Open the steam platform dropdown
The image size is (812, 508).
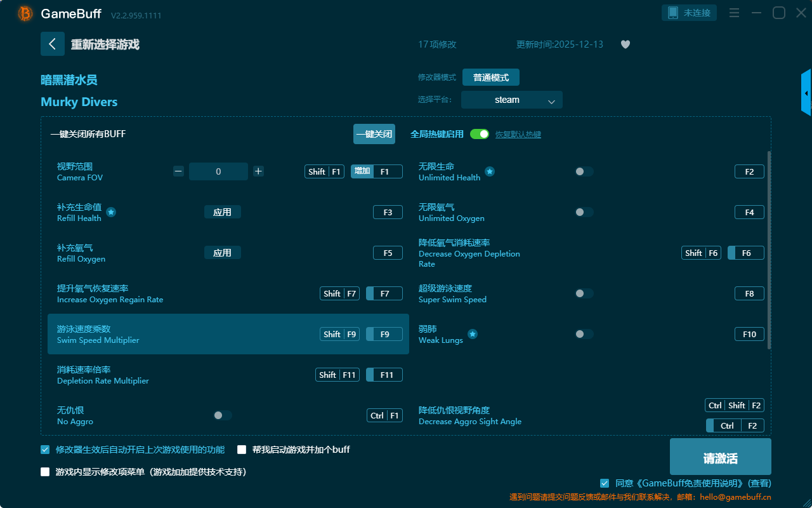coord(511,100)
